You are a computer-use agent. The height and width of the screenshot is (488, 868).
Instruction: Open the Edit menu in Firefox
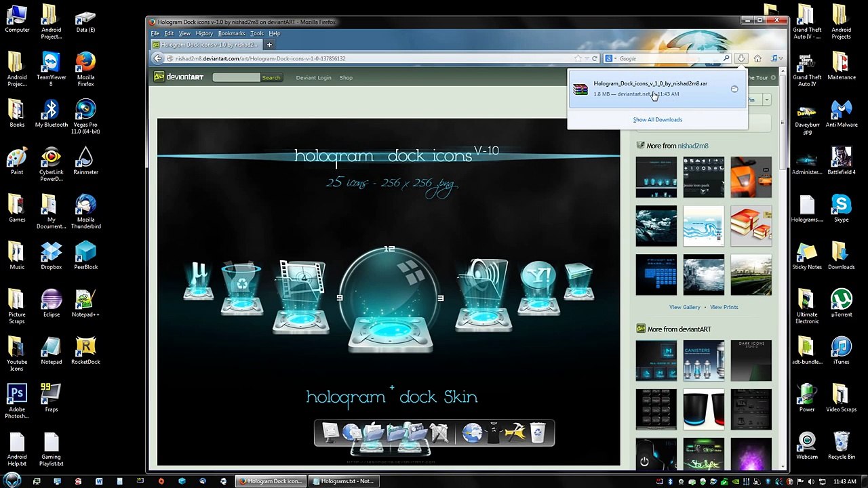169,33
